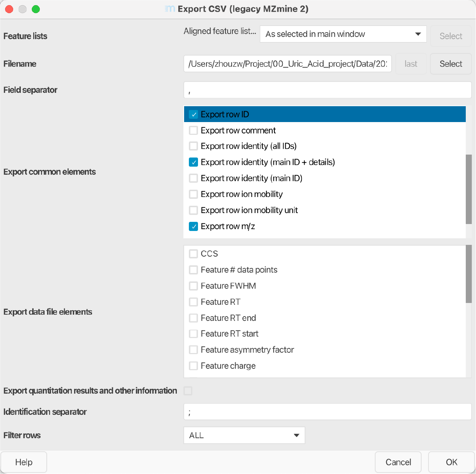The image size is (476, 474).
Task: Confirm export with OK button
Action: (452, 462)
